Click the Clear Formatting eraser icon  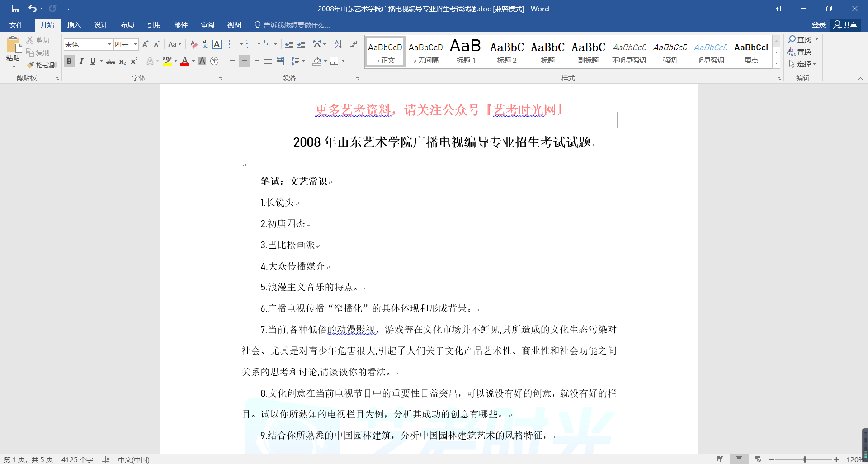193,44
